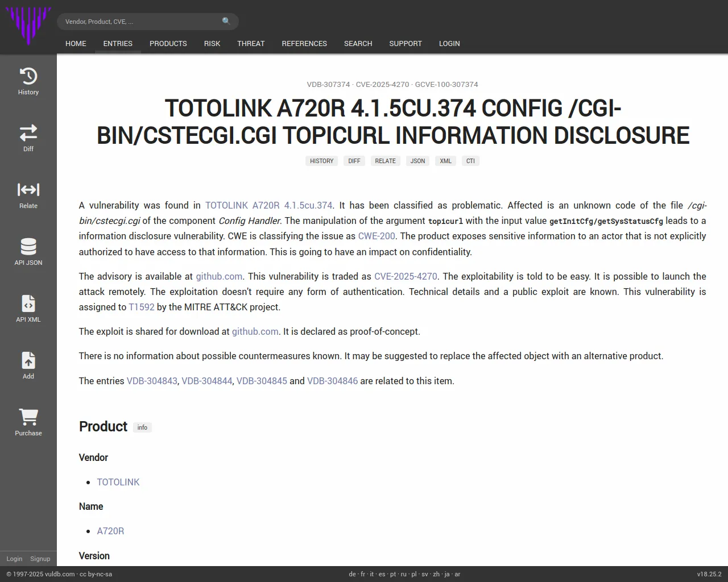Open the SUPPORT menu item
The image size is (728, 582).
pyautogui.click(x=406, y=44)
